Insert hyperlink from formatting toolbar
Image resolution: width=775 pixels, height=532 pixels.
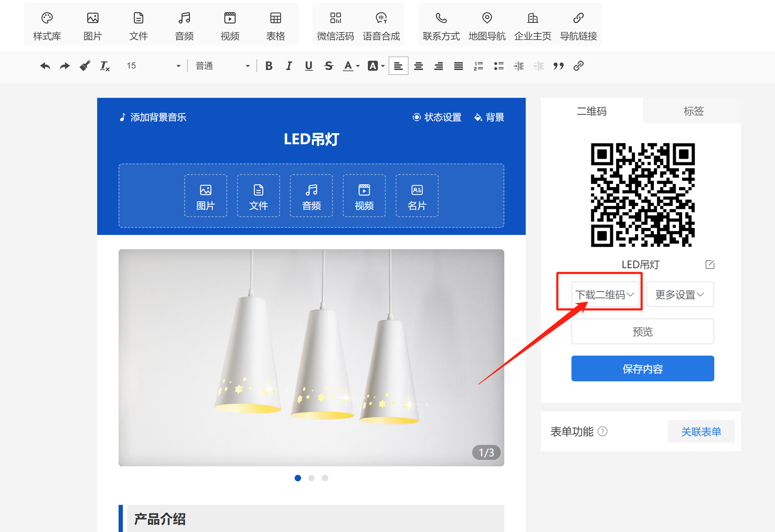pyautogui.click(x=579, y=66)
